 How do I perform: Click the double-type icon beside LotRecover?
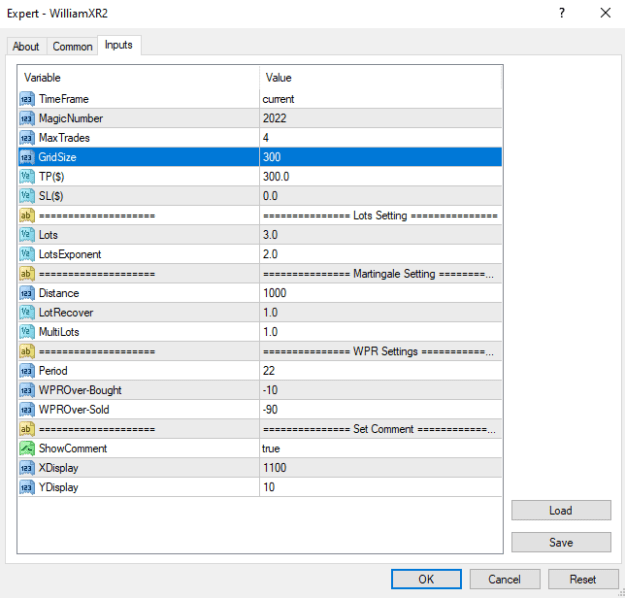tap(27, 313)
